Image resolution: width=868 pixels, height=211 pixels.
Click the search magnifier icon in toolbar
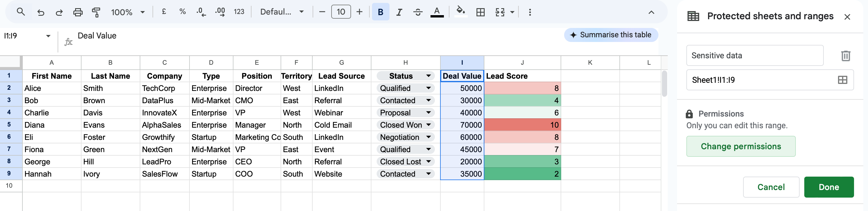point(21,12)
